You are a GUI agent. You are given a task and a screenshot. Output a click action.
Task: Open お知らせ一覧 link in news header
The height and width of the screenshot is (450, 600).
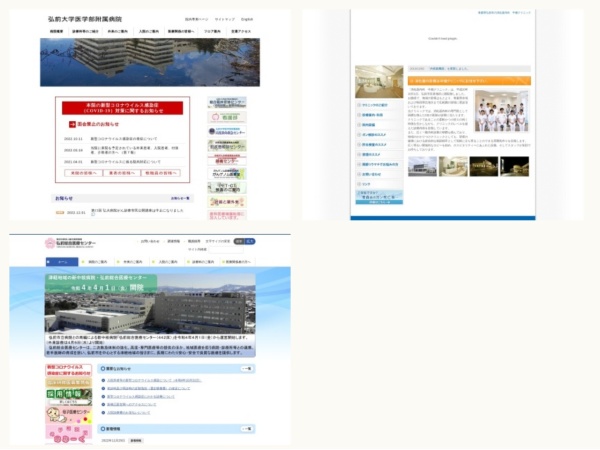[180, 198]
